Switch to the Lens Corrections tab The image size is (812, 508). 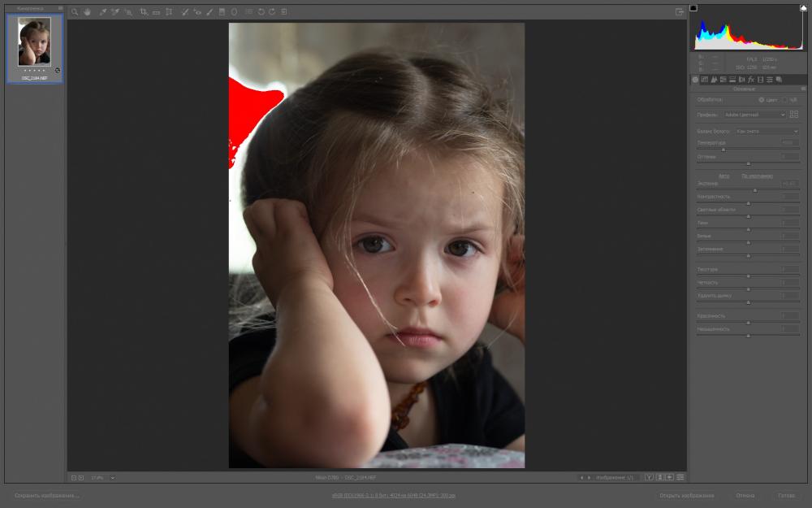pos(742,80)
